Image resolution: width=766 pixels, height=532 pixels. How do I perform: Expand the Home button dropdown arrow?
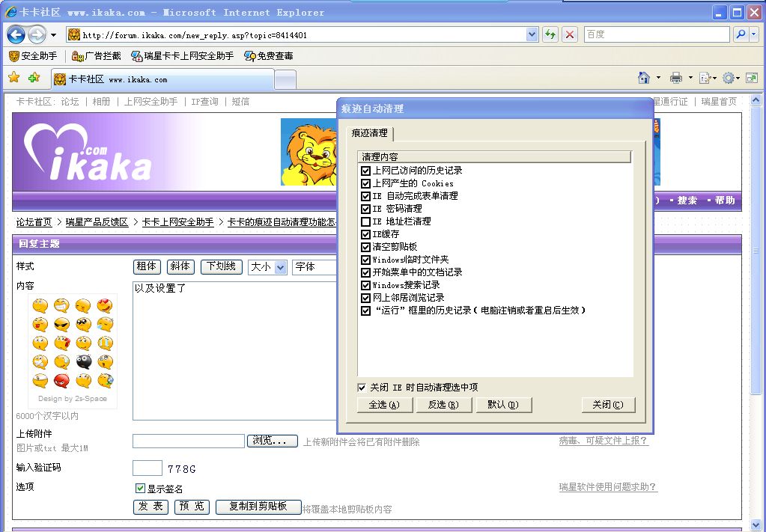click(658, 78)
